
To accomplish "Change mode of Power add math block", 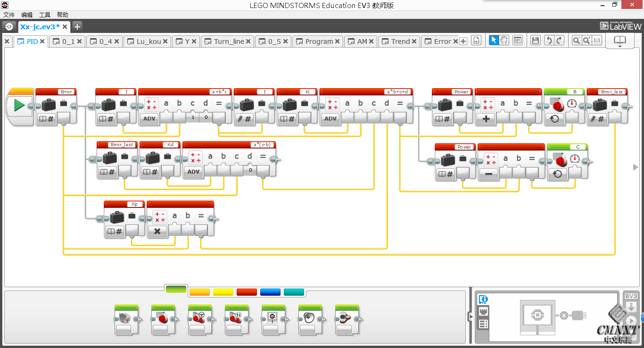I will point(486,119).
